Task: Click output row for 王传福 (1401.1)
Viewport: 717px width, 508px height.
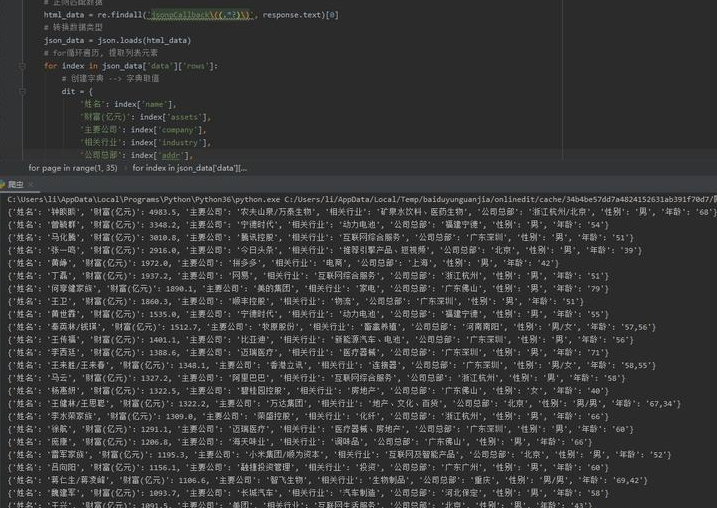Action: [320, 340]
